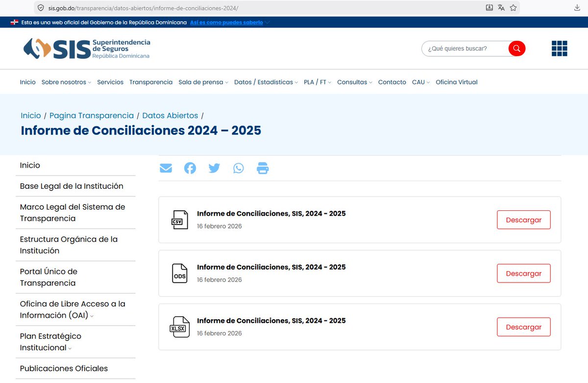588x383 pixels.
Task: Click the site security shield icon
Action: click(x=41, y=8)
